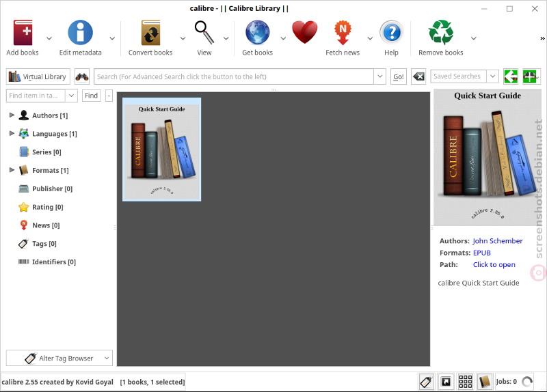
Task: Click Remove books recycle icon
Action: click(441, 32)
